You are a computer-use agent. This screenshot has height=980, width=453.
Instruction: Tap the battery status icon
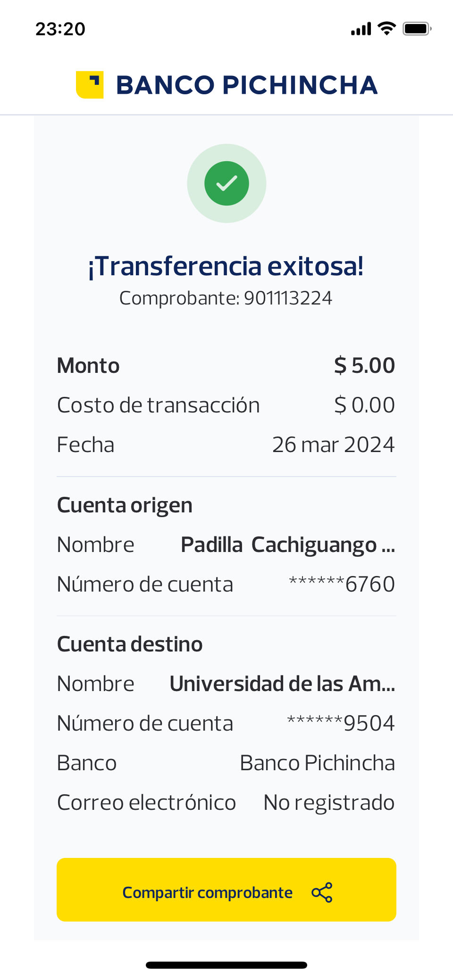point(417,29)
